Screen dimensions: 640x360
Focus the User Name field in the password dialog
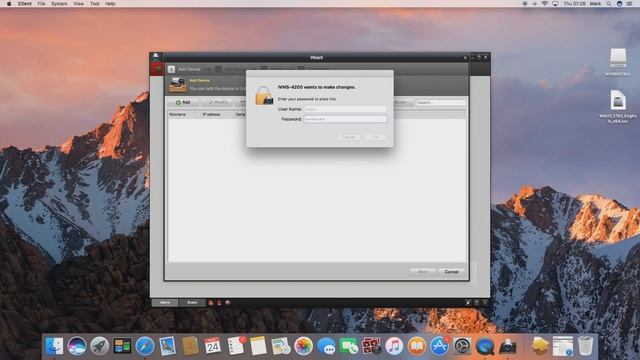(x=345, y=109)
